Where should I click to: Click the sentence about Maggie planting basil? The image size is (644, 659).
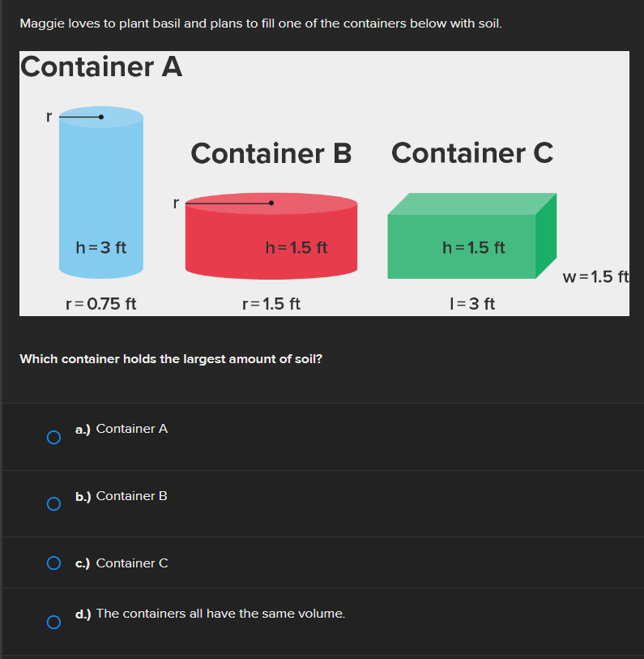point(259,24)
